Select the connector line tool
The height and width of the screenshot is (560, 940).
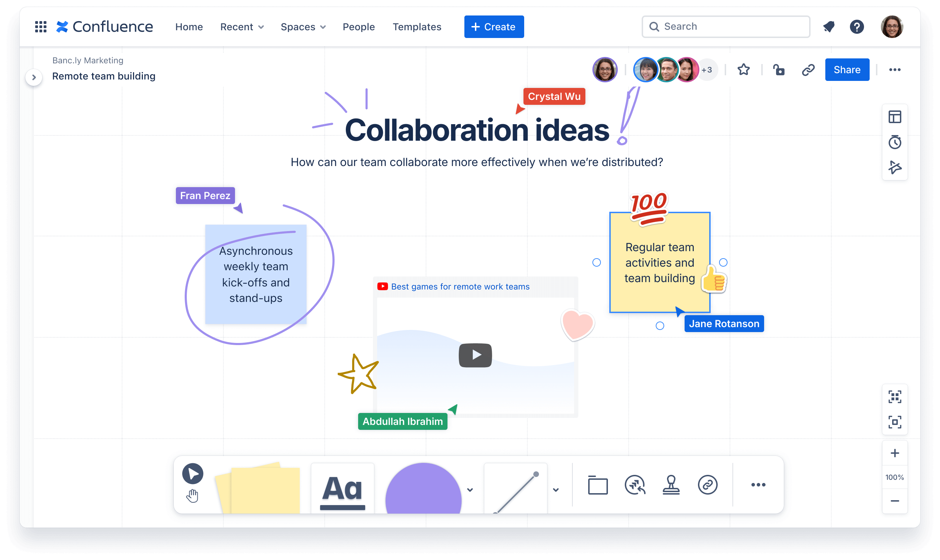pos(517,485)
